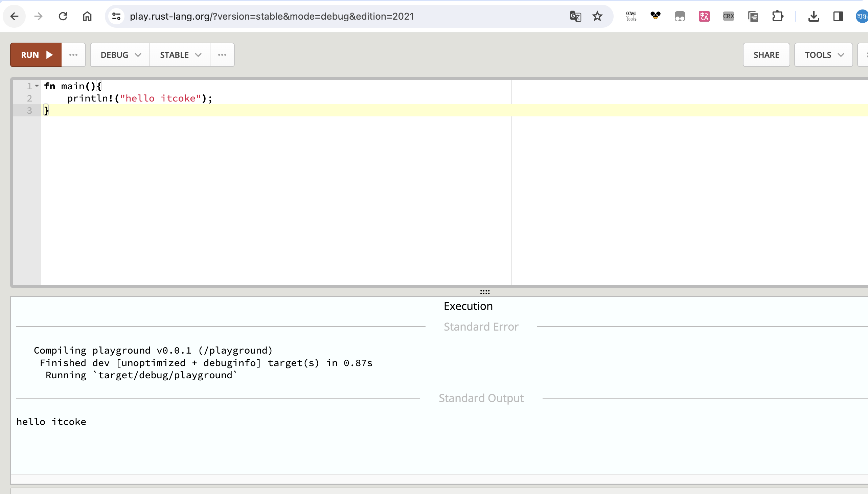Image resolution: width=868 pixels, height=494 pixels.
Task: Open the TOOLS dropdown menu
Action: coord(823,54)
